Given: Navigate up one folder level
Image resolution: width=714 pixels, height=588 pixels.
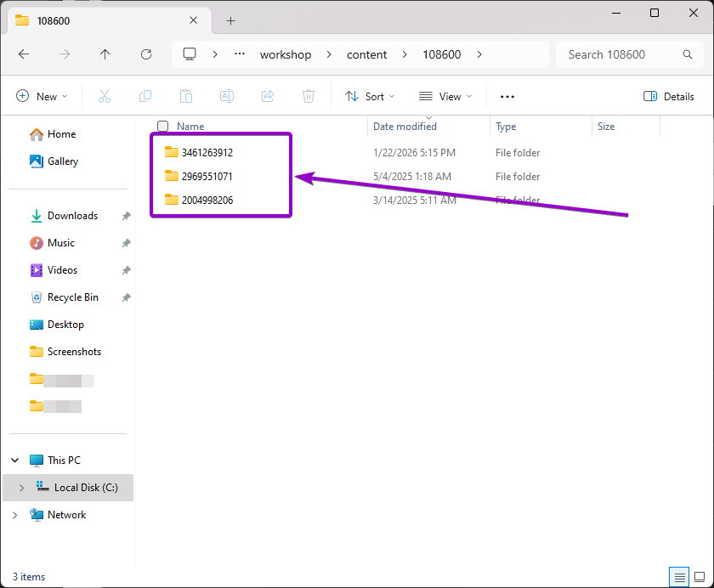Looking at the screenshot, I should tap(105, 54).
